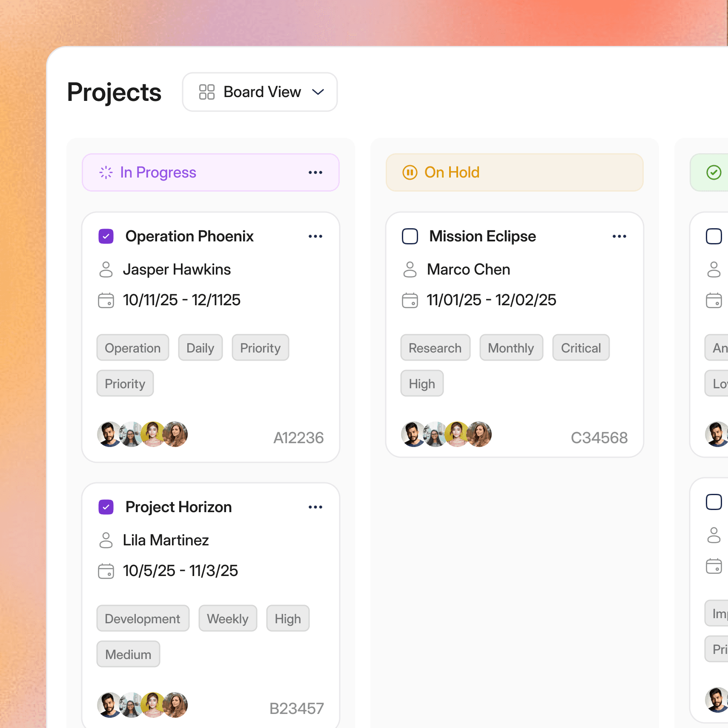Uncheck the Project Horizon checkbox
The image size is (728, 728).
106,507
